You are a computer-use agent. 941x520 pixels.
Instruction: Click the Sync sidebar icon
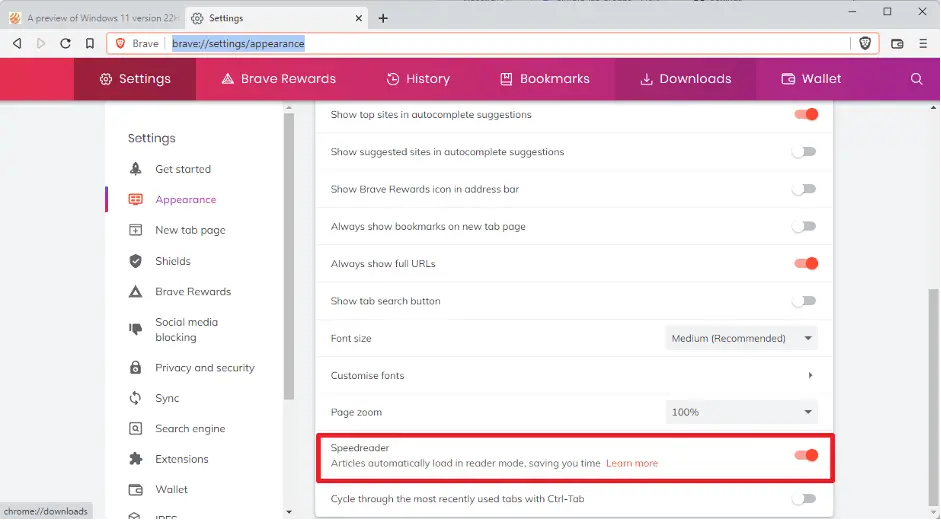click(136, 398)
